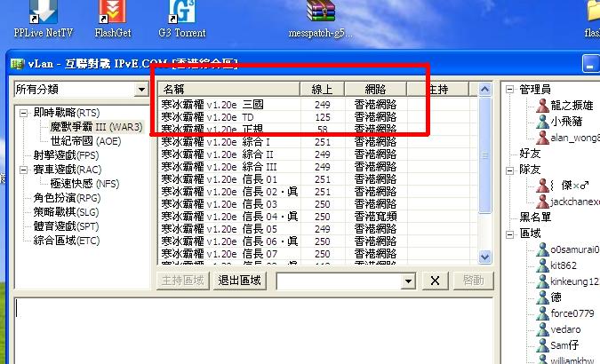
Task: Click the 主持區域 button
Action: [x=183, y=281]
